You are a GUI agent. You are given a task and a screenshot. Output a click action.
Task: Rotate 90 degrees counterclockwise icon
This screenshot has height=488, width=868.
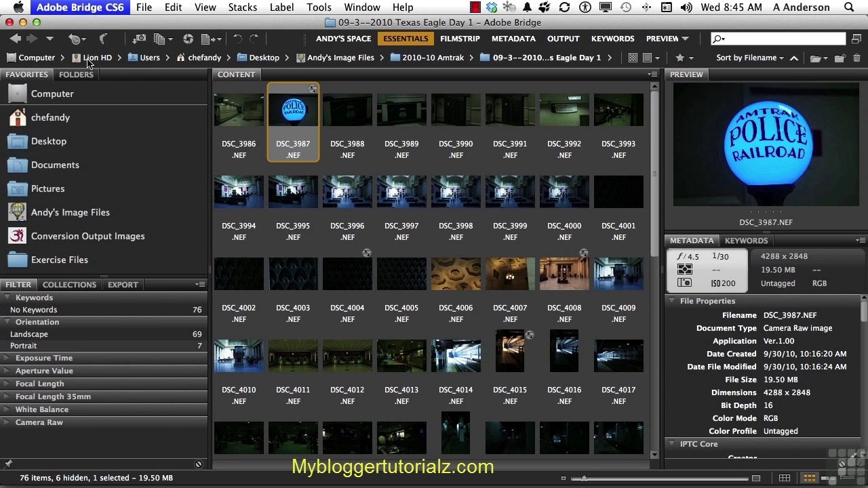coord(237,39)
